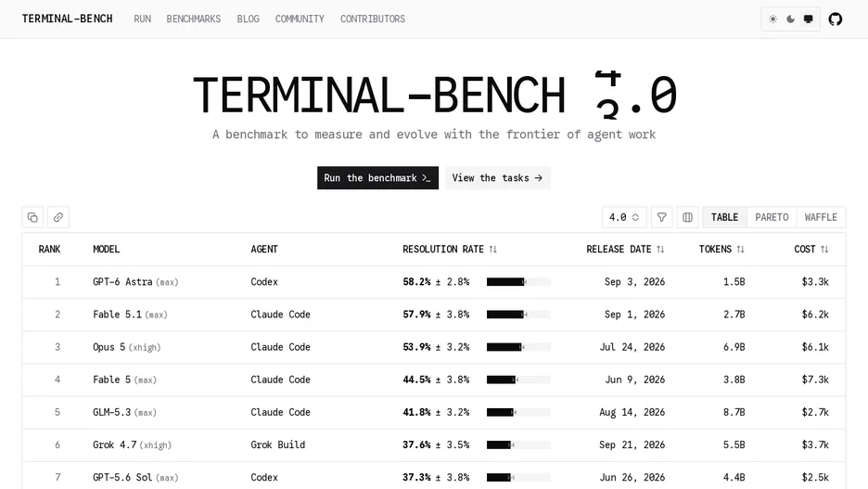Click the 37.6% resolution rate bar

point(518,444)
